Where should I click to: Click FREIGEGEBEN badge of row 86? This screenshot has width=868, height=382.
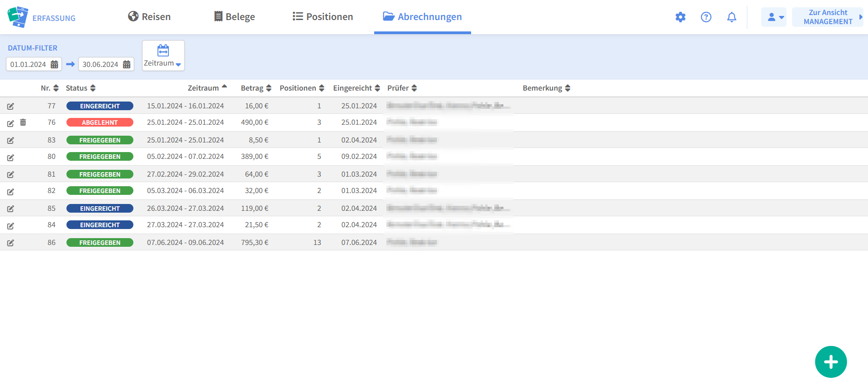point(100,243)
